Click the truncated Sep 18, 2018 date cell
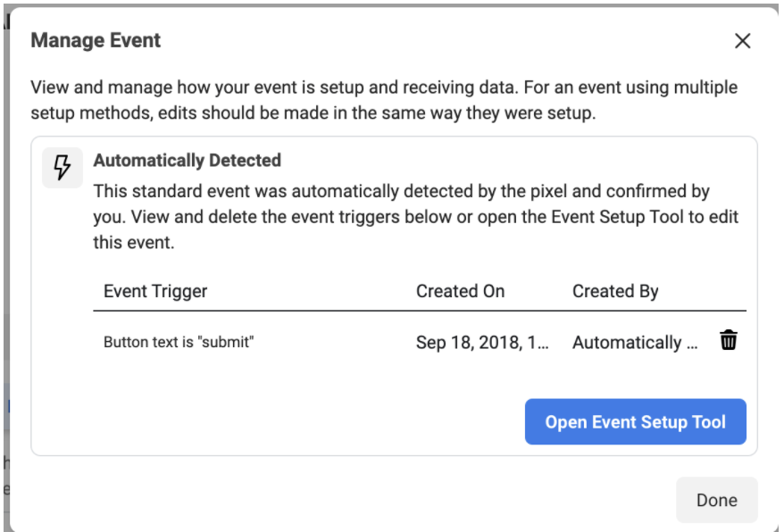Screen dimensions: 784x532 point(482,342)
